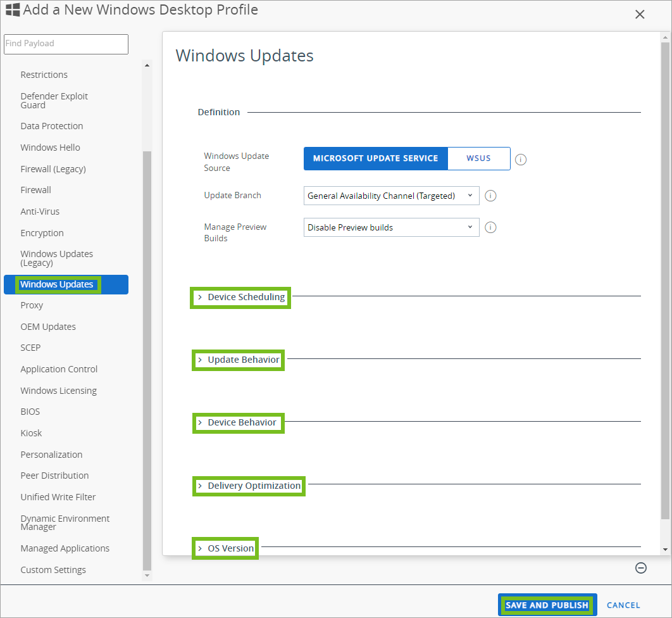Select Dynamic Environment Manager payload

pyautogui.click(x=65, y=522)
